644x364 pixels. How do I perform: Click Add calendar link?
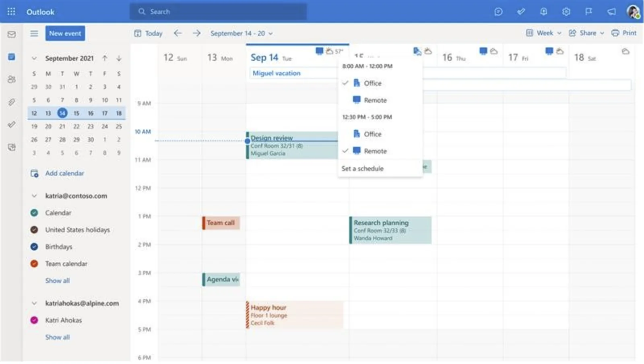point(57,173)
